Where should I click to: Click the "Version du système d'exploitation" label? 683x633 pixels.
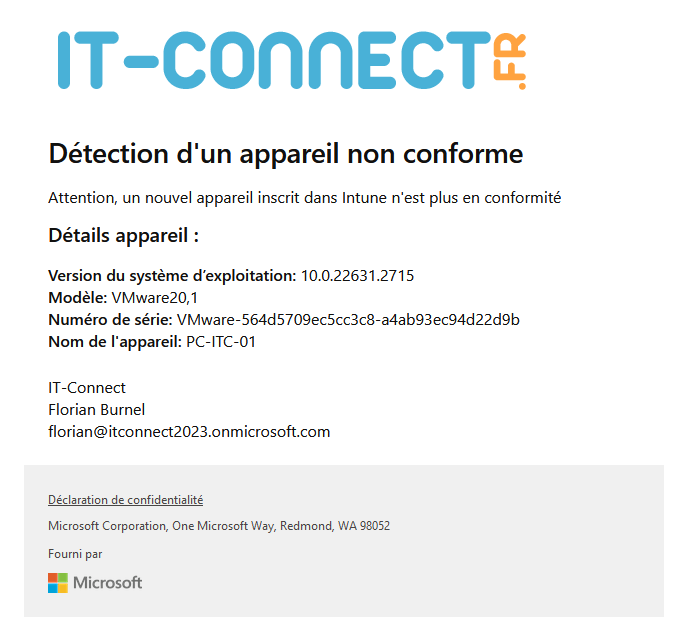click(172, 275)
